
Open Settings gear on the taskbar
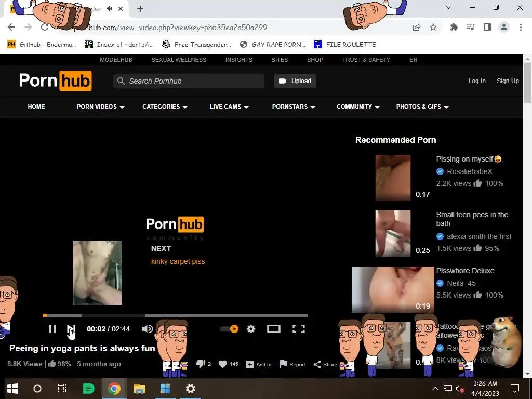coord(190,389)
